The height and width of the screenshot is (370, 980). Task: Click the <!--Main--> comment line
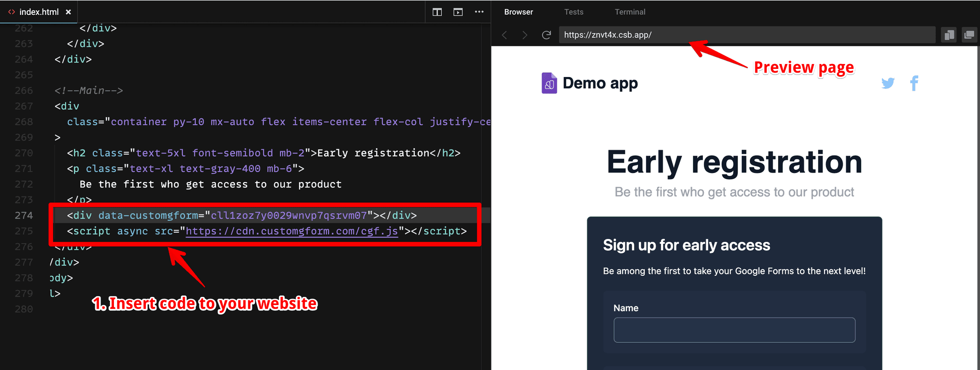(89, 90)
